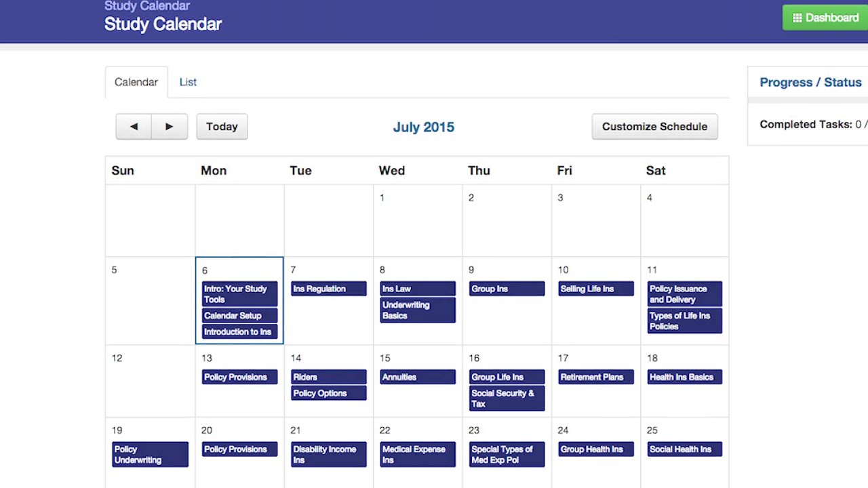Viewport: 868px width, 488px height.
Task: Select the Calendar Setup event
Action: (x=239, y=316)
